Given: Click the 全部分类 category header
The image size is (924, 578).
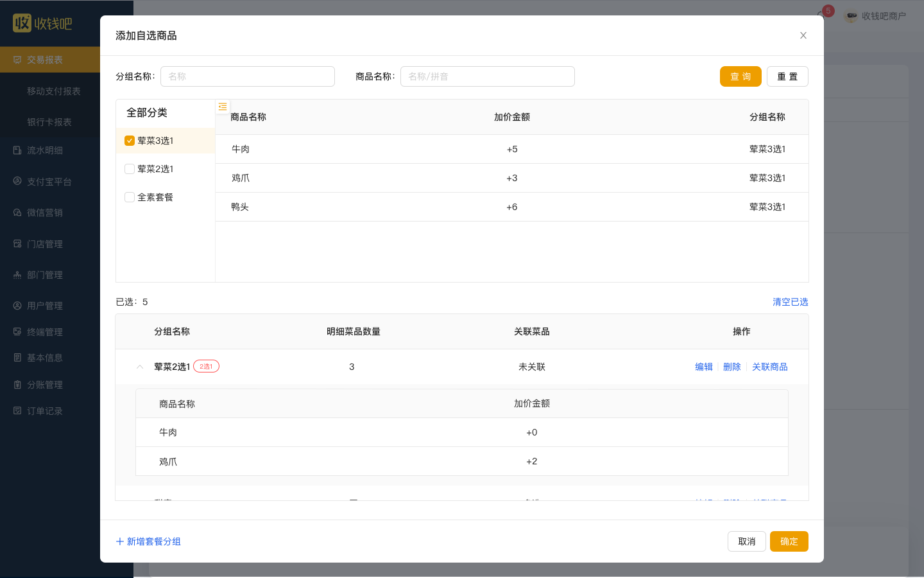Looking at the screenshot, I should pos(147,112).
